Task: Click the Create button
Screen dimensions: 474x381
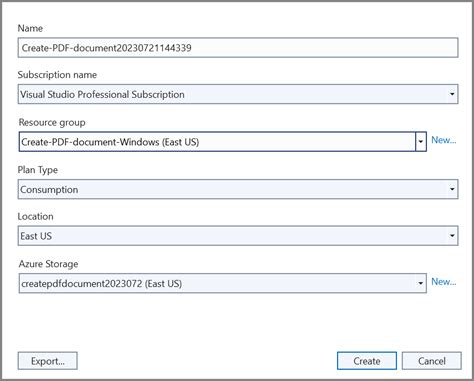Action: point(367,361)
